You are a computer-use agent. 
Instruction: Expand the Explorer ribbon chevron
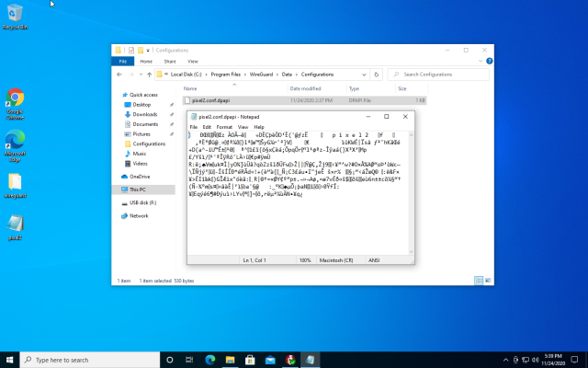481,62
